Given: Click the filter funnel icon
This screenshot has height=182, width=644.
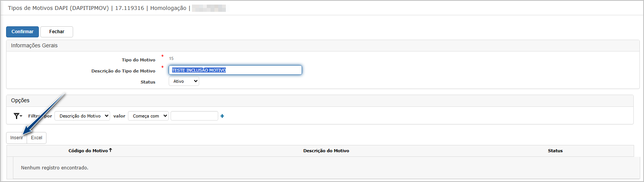Looking at the screenshot, I should tap(17, 116).
